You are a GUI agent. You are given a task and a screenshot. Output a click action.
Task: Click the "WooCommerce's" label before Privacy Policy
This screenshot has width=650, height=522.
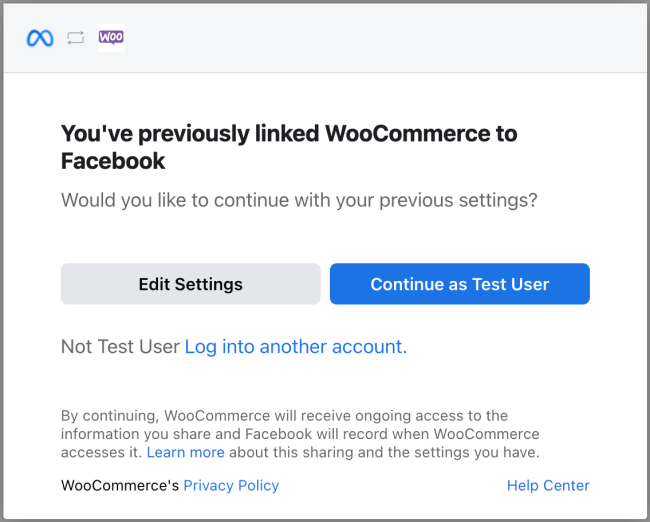pyautogui.click(x=120, y=485)
